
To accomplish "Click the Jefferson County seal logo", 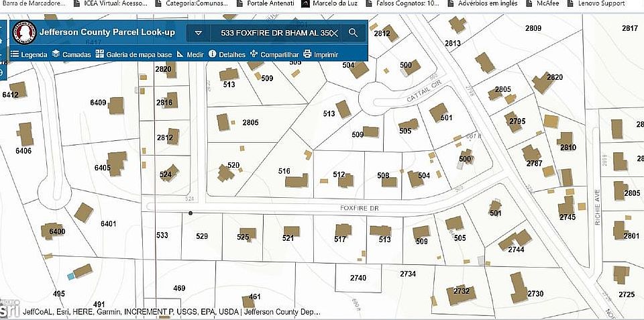I will pyautogui.click(x=24, y=32).
